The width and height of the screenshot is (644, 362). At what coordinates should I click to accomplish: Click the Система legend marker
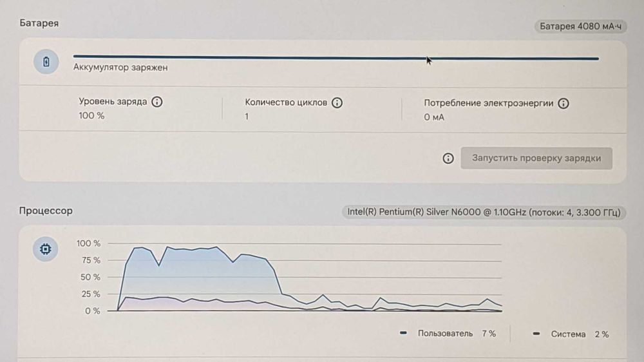(x=536, y=334)
